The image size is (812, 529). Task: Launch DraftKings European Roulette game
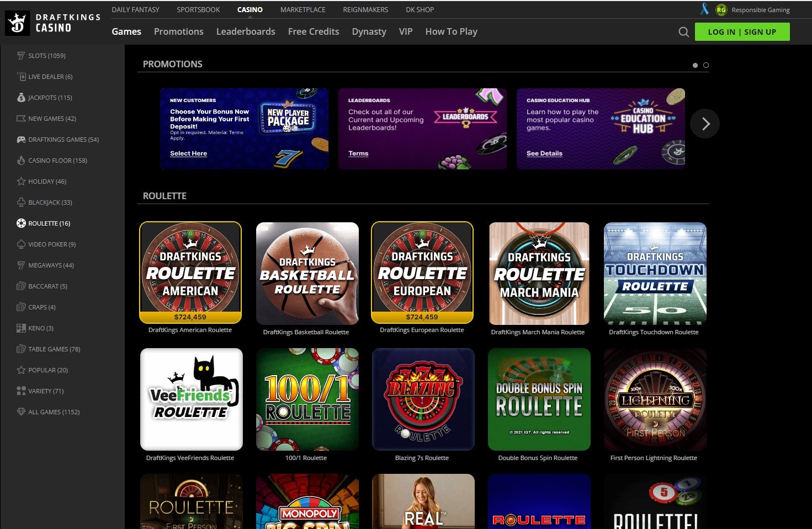coord(422,272)
